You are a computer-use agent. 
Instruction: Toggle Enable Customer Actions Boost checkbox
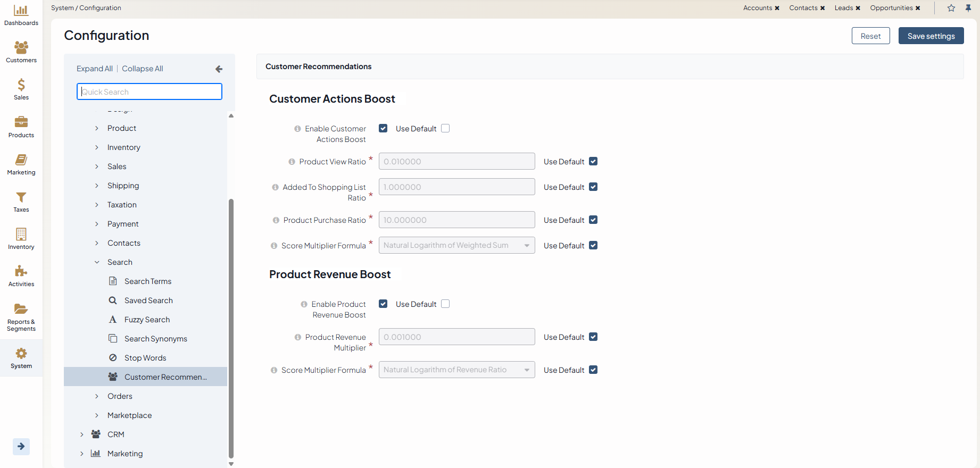383,128
